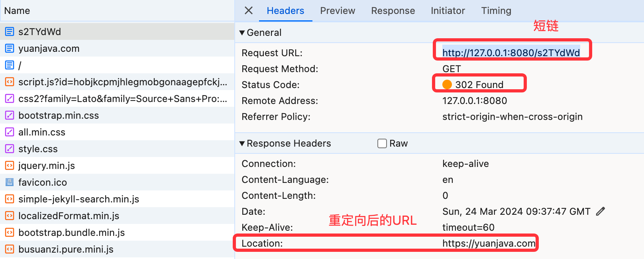Click the Date value Sun, 24 Mar 2024
This screenshot has width=644, height=259.
pyautogui.click(x=516, y=212)
